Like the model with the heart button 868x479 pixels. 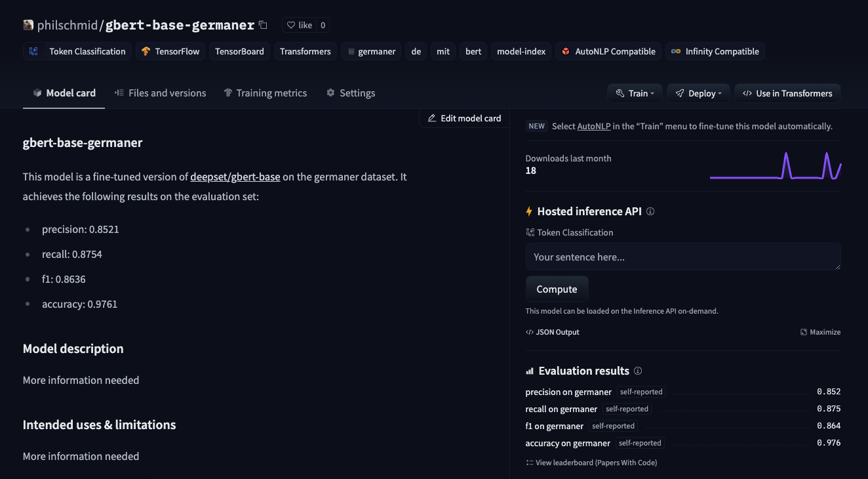click(x=300, y=25)
